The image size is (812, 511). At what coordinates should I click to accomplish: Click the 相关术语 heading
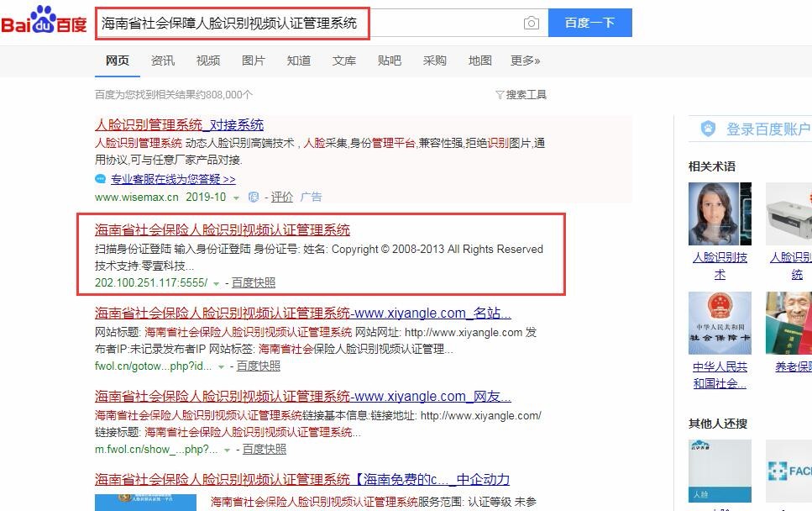pyautogui.click(x=711, y=166)
